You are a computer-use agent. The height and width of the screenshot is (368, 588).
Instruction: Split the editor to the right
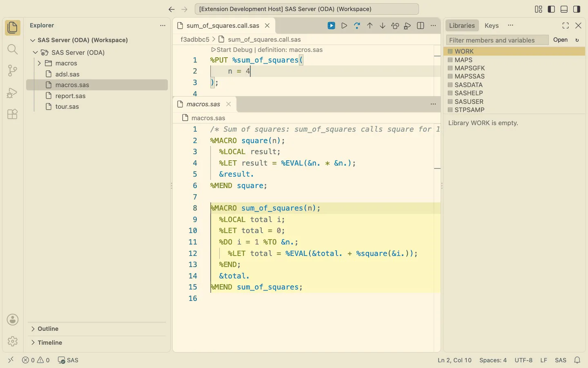421,26
